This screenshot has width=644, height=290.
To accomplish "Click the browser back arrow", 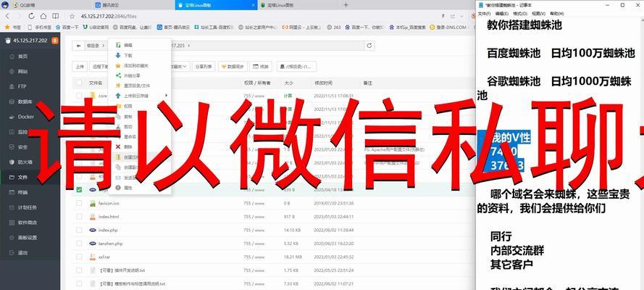I will (x=7, y=16).
